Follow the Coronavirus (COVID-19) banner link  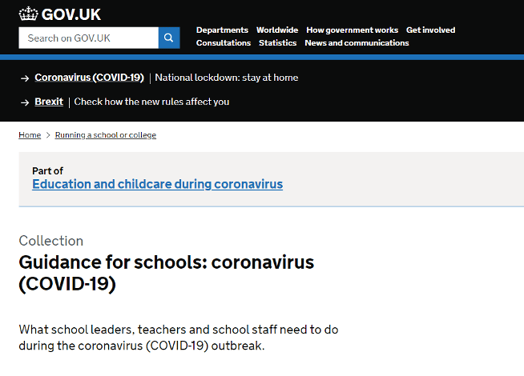tap(89, 78)
